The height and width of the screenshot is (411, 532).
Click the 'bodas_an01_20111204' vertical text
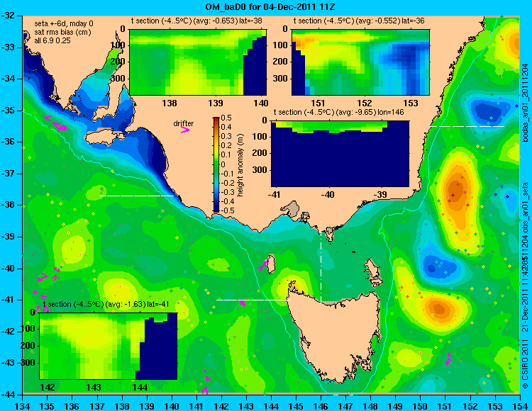pos(525,103)
